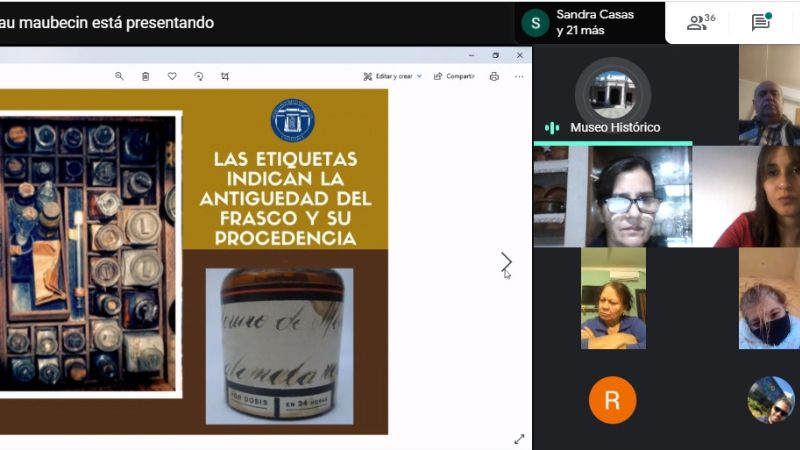Go to next photo with right arrow
800x450 pixels.
coord(506,262)
